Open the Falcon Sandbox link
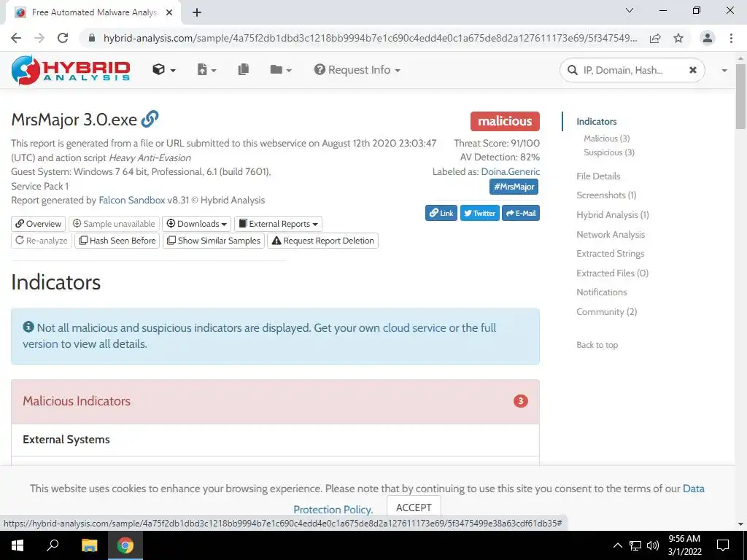The height and width of the screenshot is (560, 747). pyautogui.click(x=131, y=200)
